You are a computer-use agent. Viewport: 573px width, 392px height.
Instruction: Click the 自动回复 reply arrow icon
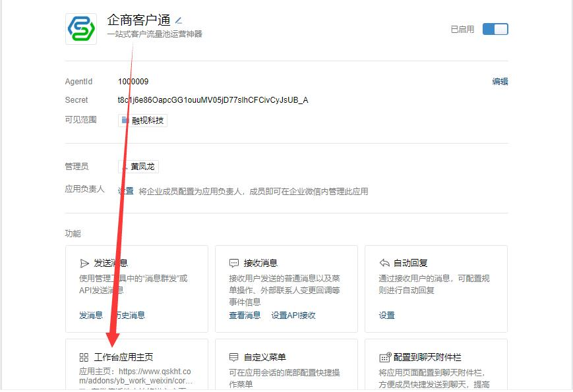pyautogui.click(x=384, y=263)
